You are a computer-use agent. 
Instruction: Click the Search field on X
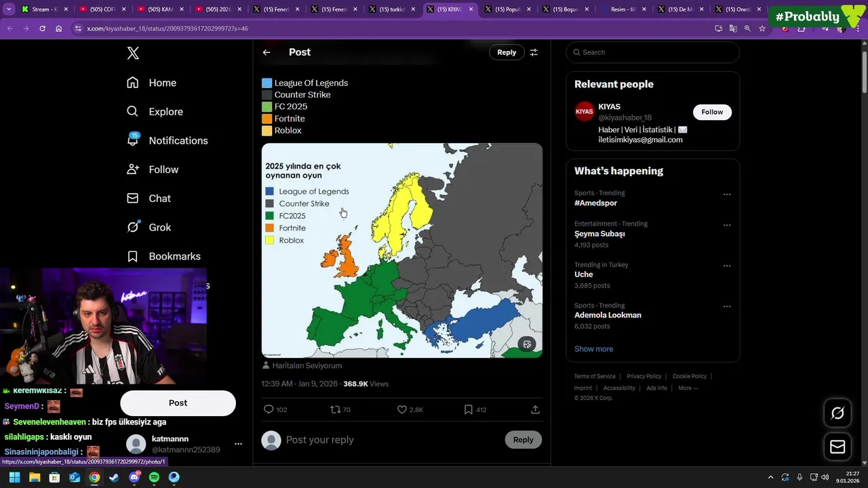click(653, 52)
